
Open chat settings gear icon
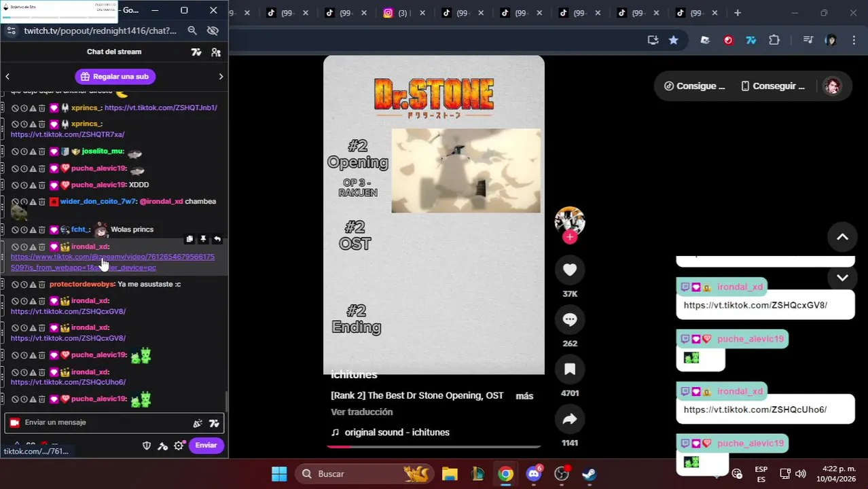[x=179, y=446]
